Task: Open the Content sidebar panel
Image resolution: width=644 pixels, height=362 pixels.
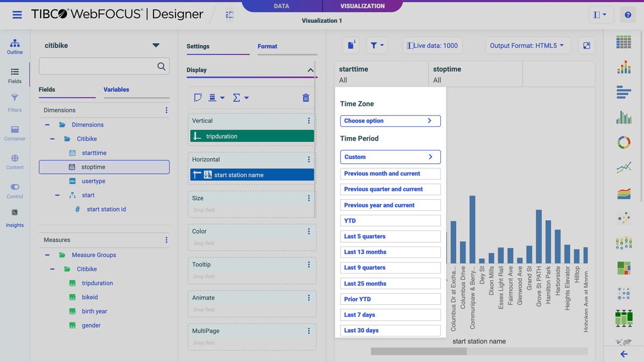Action: pos(15,162)
